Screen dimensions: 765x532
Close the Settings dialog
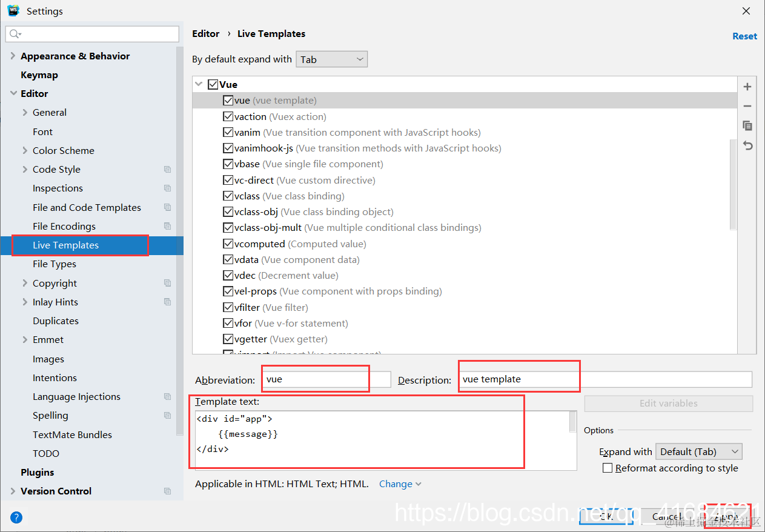pyautogui.click(x=747, y=11)
